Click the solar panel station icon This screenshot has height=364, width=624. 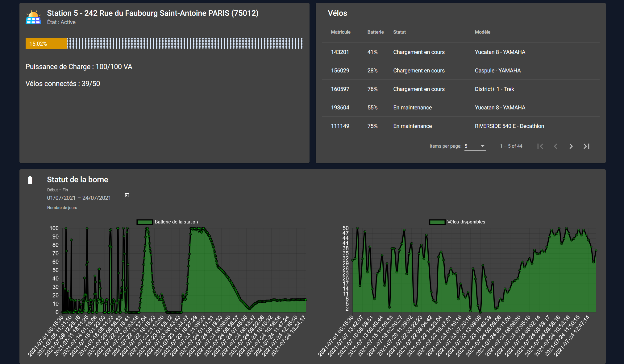click(33, 17)
